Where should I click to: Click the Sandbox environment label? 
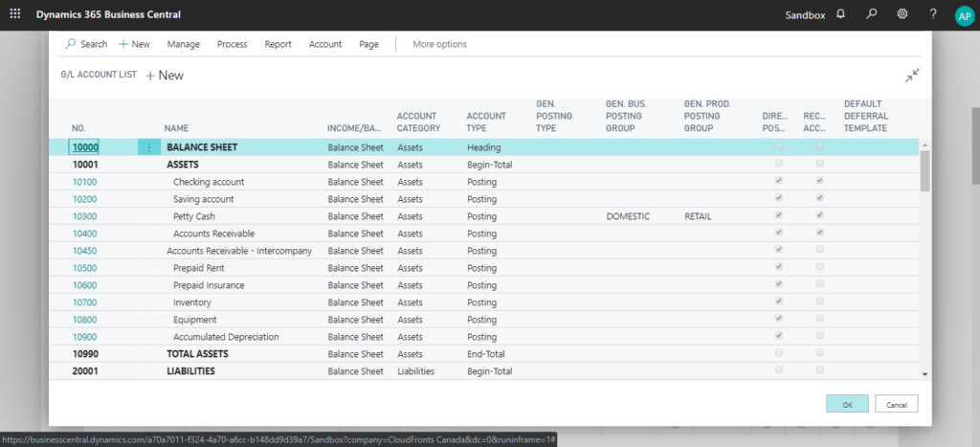[805, 15]
